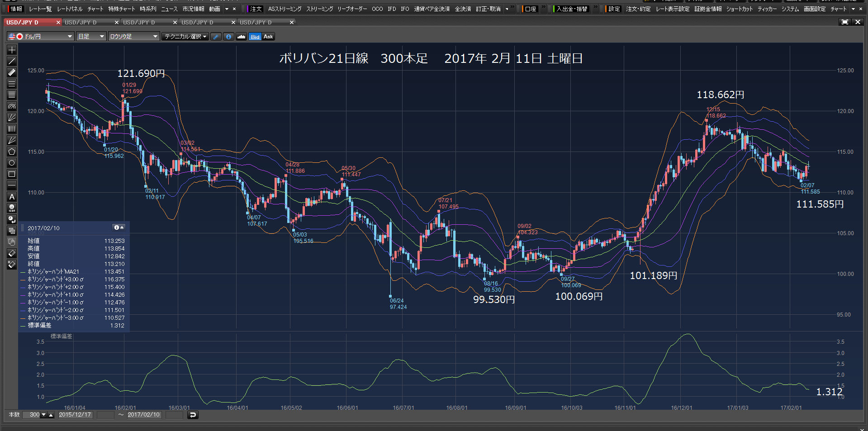Viewport: 868px width, 431px height.
Task: Toggle chart price to Bid
Action: coord(255,37)
